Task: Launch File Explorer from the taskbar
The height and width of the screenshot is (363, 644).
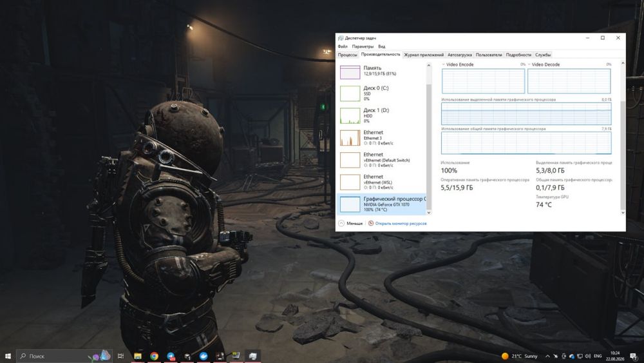Action: coord(138,356)
